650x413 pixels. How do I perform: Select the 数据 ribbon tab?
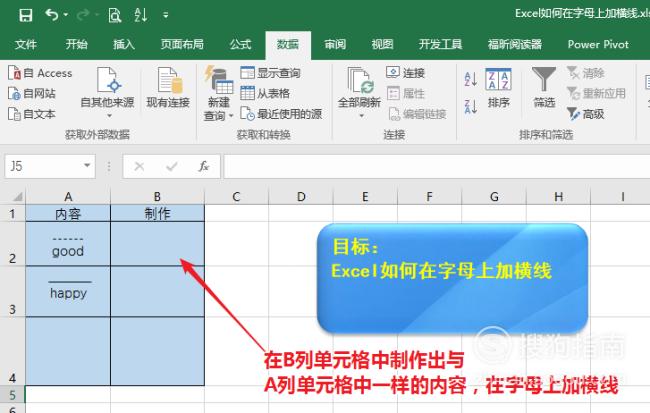(x=288, y=44)
